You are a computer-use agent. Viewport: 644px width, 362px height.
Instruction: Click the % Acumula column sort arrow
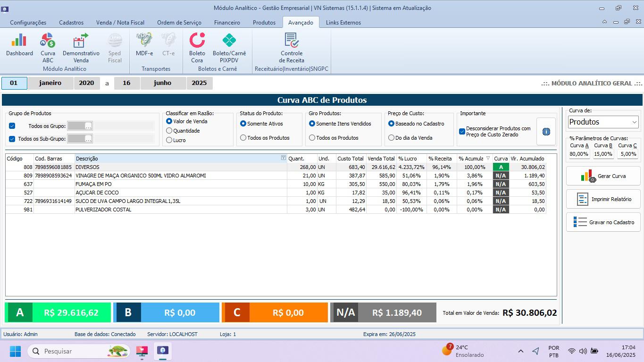pyautogui.click(x=488, y=159)
